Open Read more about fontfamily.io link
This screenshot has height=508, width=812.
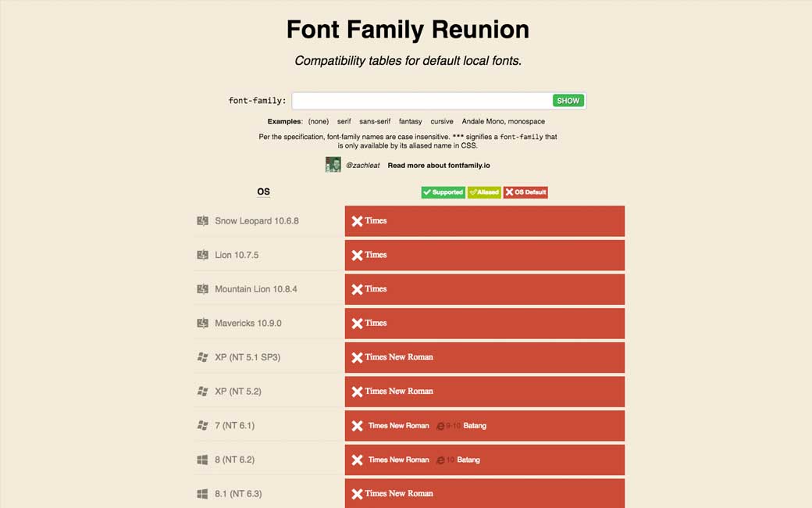(439, 166)
